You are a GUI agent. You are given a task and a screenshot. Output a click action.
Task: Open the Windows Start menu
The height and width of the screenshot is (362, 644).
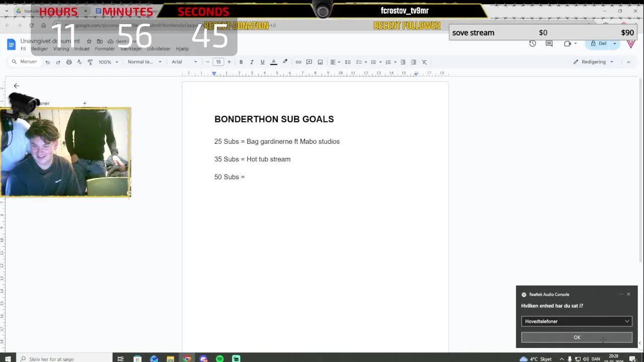(x=8, y=359)
